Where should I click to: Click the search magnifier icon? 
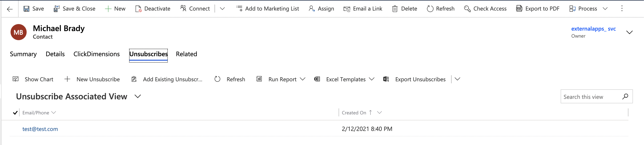click(625, 97)
